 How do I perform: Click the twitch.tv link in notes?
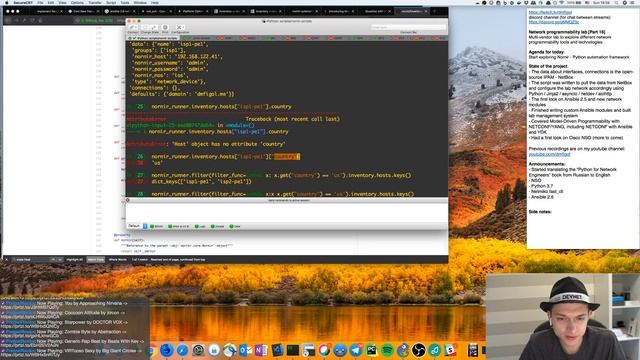[x=550, y=13]
